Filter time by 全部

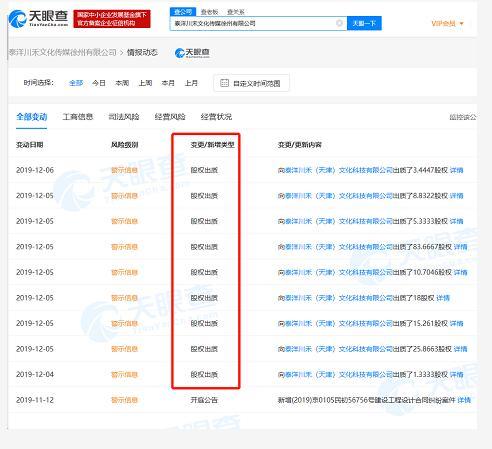click(x=76, y=83)
